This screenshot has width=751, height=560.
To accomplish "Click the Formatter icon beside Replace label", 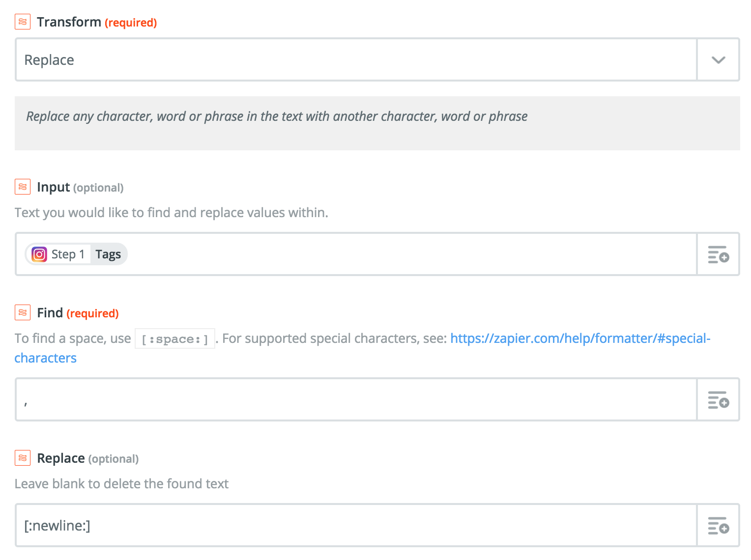I will click(x=23, y=458).
